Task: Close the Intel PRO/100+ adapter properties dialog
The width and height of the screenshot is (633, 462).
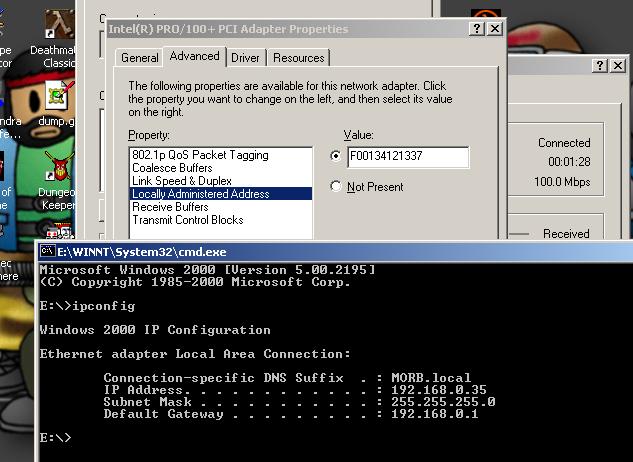Action: [x=495, y=29]
